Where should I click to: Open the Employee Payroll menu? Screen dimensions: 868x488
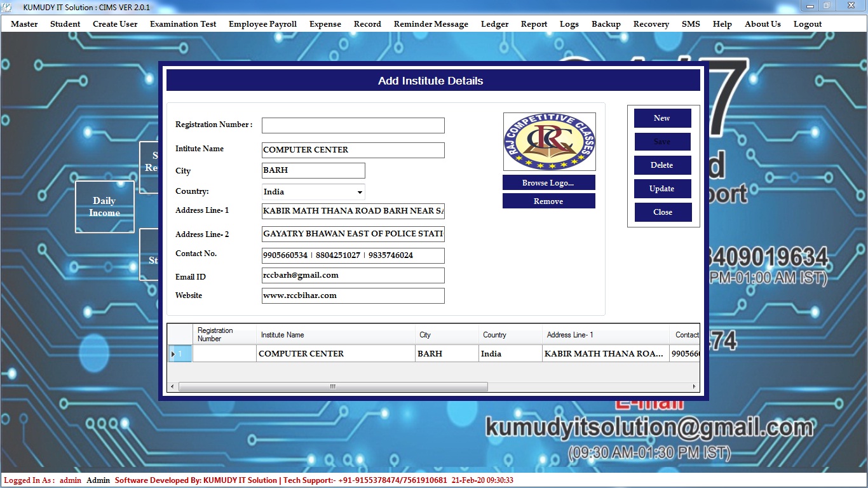coord(262,24)
